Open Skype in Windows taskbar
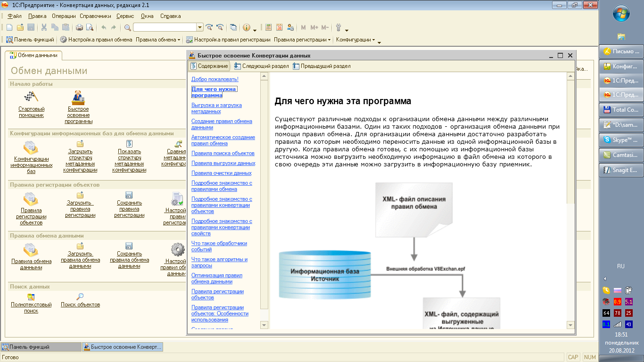 pos(621,140)
